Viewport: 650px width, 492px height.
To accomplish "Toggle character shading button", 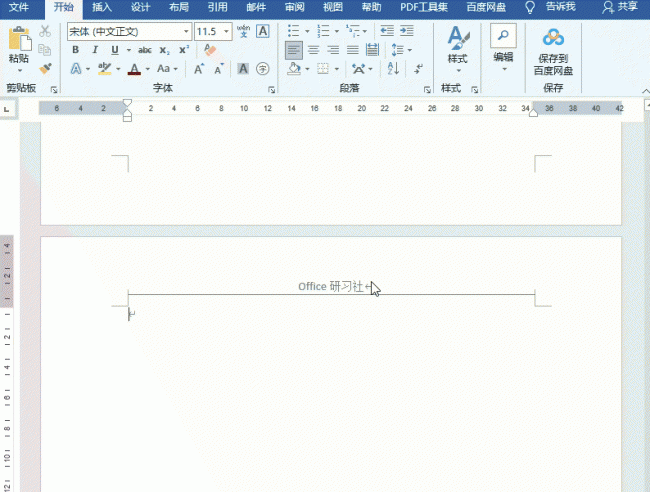I will coord(243,69).
